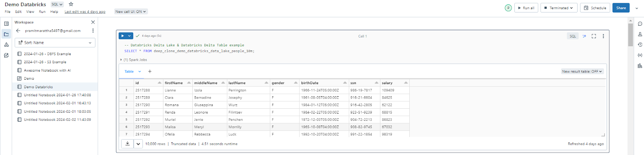This screenshot has height=155, width=644.
Task: Click the Schedule button
Action: pos(595,8)
